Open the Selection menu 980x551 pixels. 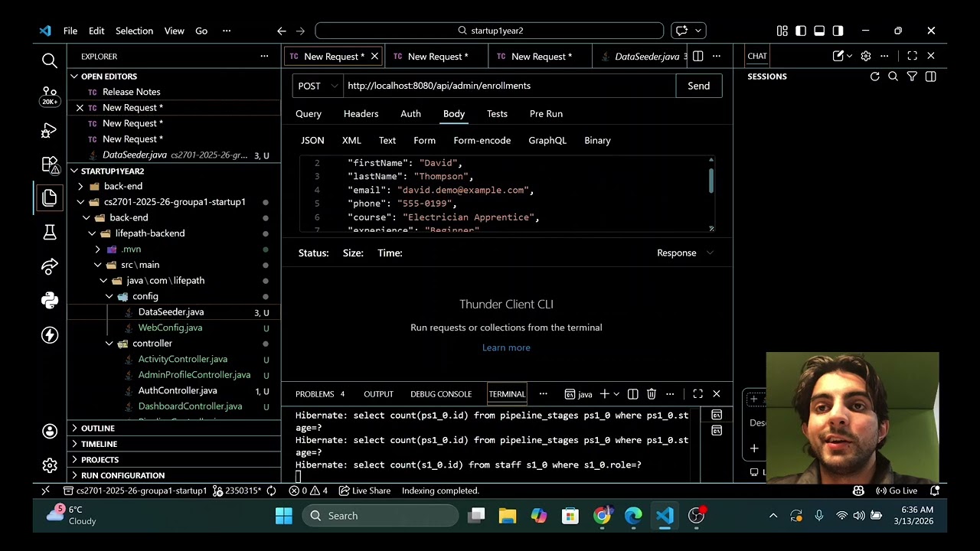[x=134, y=31]
